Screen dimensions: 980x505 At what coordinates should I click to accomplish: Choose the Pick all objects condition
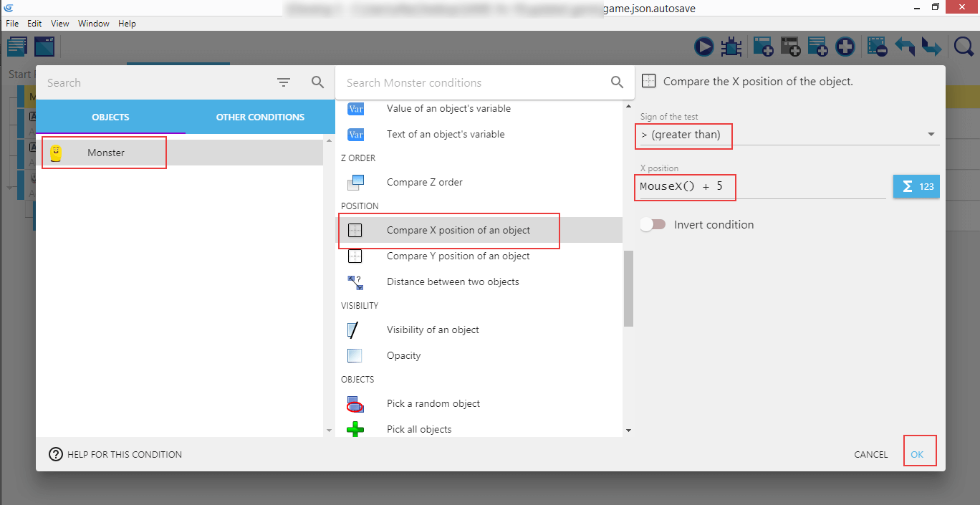[x=418, y=429]
